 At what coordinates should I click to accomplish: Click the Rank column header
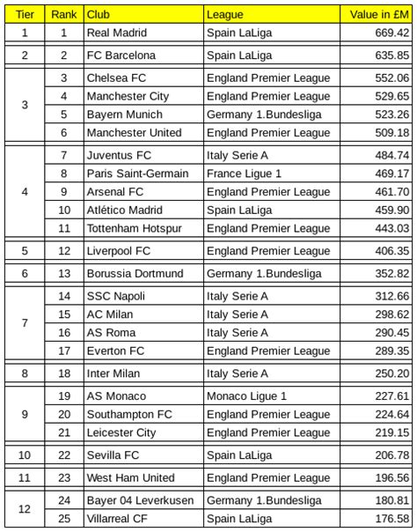pyautogui.click(x=64, y=15)
